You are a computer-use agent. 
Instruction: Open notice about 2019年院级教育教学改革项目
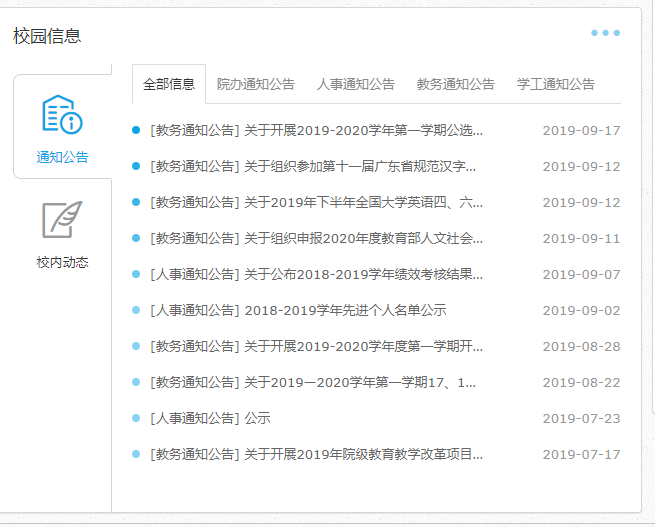coord(316,454)
